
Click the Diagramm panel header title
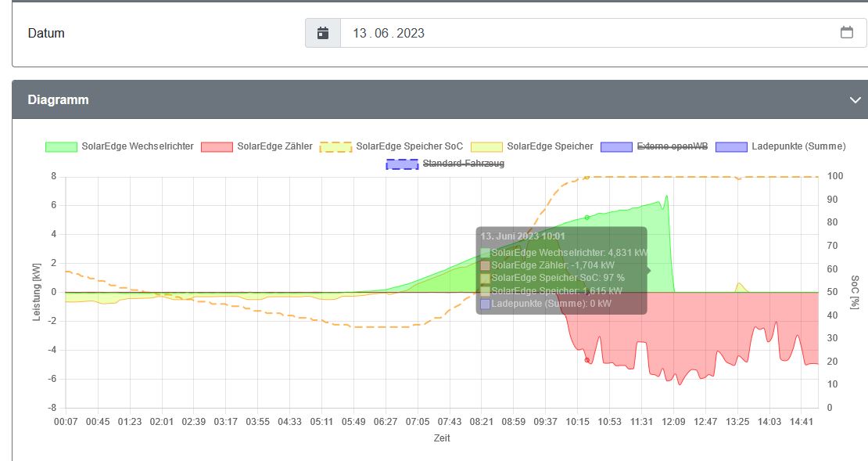58,100
